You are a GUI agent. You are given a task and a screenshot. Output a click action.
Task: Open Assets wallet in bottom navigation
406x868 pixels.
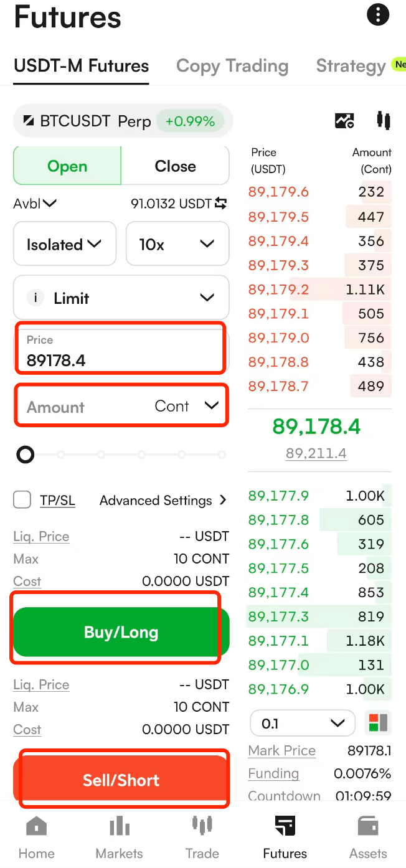[368, 837]
